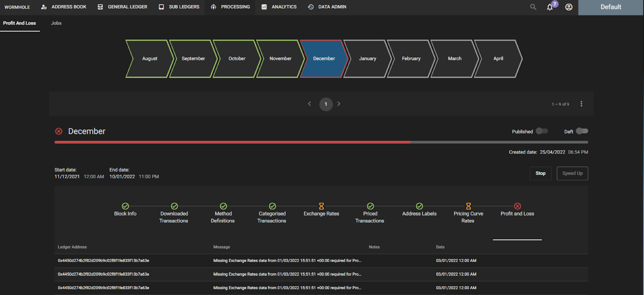Image resolution: width=644 pixels, height=295 pixels.
Task: Select the March period chevron
Action: point(455,59)
